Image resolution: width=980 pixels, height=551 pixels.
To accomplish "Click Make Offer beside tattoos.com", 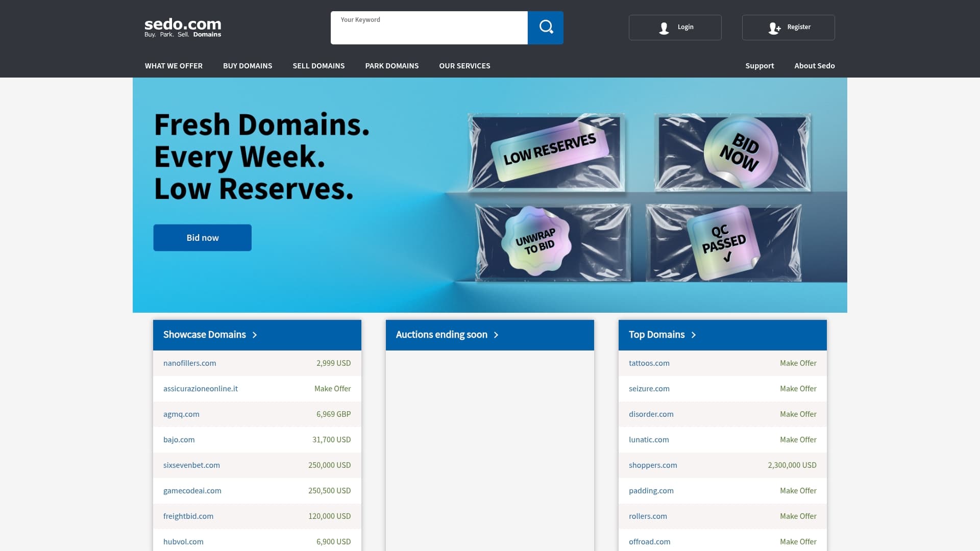I will pyautogui.click(x=798, y=363).
